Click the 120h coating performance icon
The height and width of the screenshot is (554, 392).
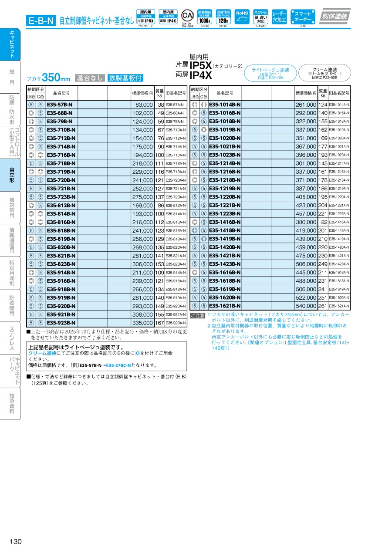coord(223,17)
